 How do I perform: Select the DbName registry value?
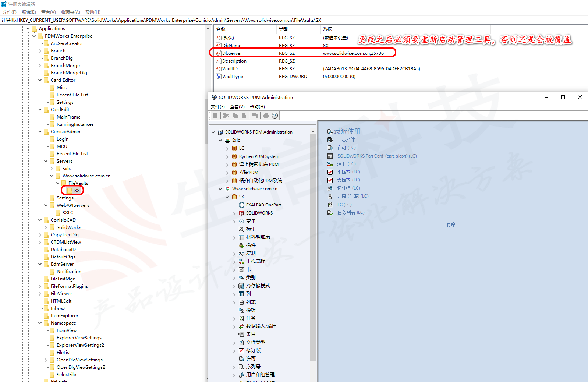coord(232,46)
